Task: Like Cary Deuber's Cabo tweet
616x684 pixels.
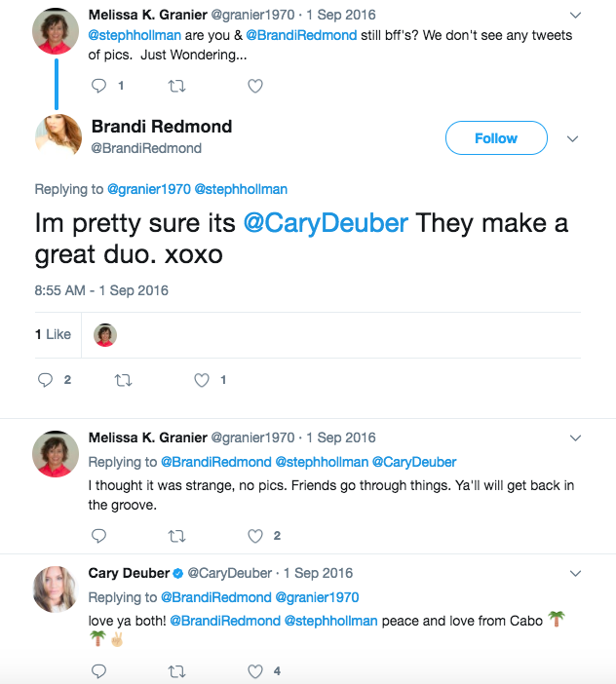Action: tap(255, 670)
